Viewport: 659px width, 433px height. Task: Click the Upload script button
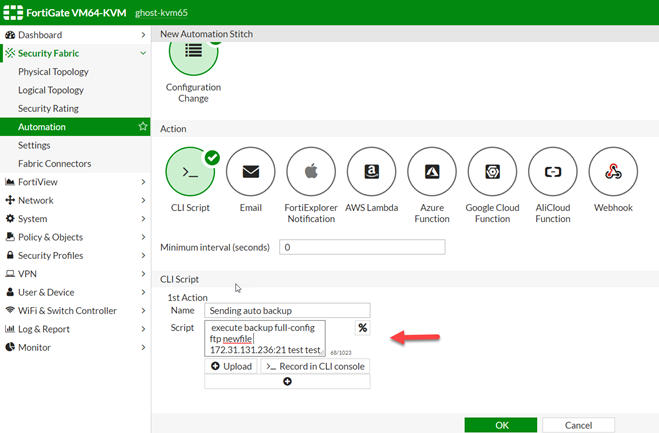[x=231, y=366]
